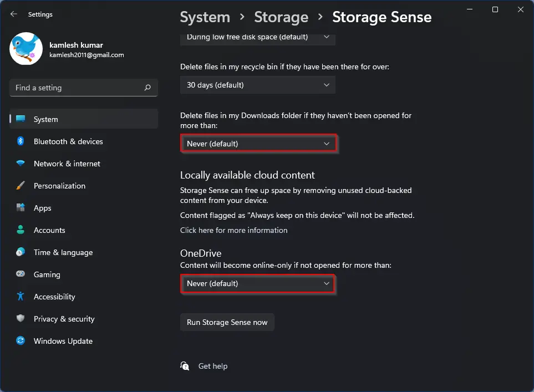The width and height of the screenshot is (534, 392).
Task: Open Bluetooth & devices settings
Action: 84,141
